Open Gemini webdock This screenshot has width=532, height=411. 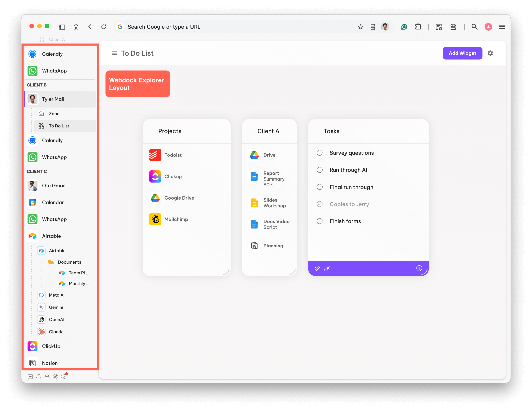pyautogui.click(x=65, y=307)
